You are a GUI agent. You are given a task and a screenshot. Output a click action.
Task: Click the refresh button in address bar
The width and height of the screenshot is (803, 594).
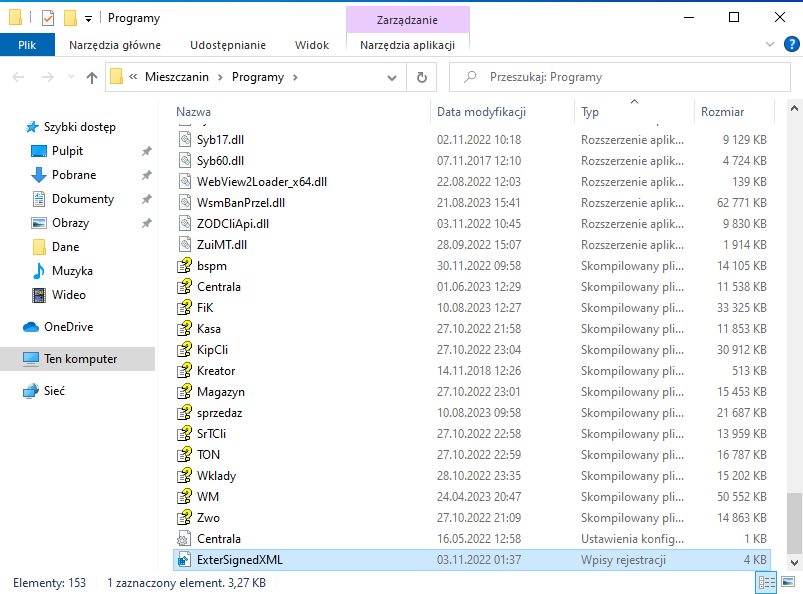click(422, 77)
